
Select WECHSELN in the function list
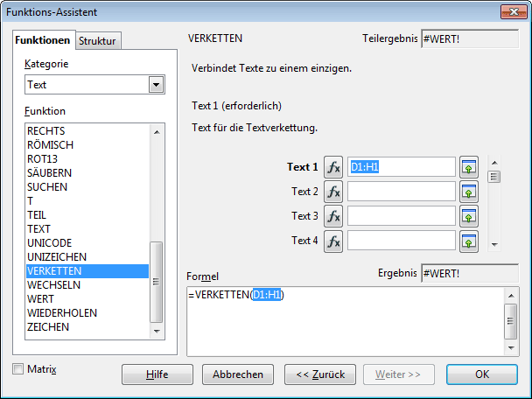54,285
